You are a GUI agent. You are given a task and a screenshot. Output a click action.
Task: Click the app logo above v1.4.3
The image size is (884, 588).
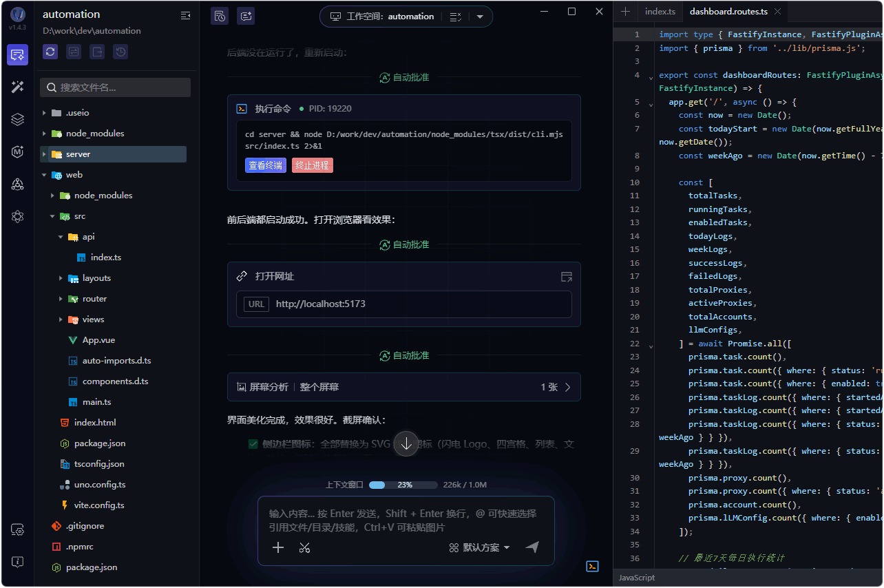(x=18, y=14)
